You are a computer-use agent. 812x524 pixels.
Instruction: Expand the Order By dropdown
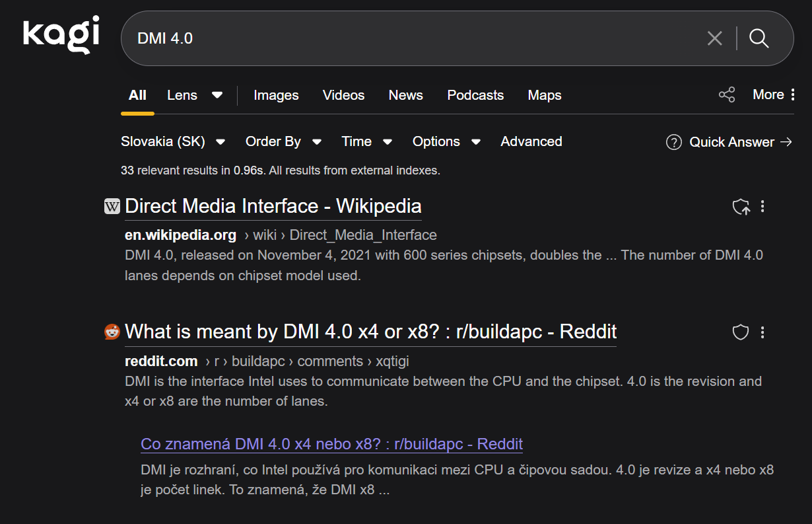click(x=283, y=141)
